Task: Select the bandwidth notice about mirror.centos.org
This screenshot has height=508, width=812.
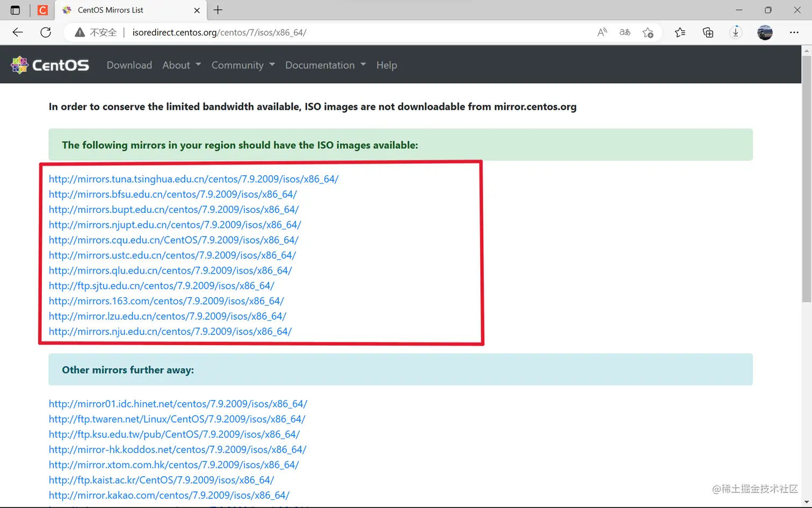Action: (x=313, y=106)
